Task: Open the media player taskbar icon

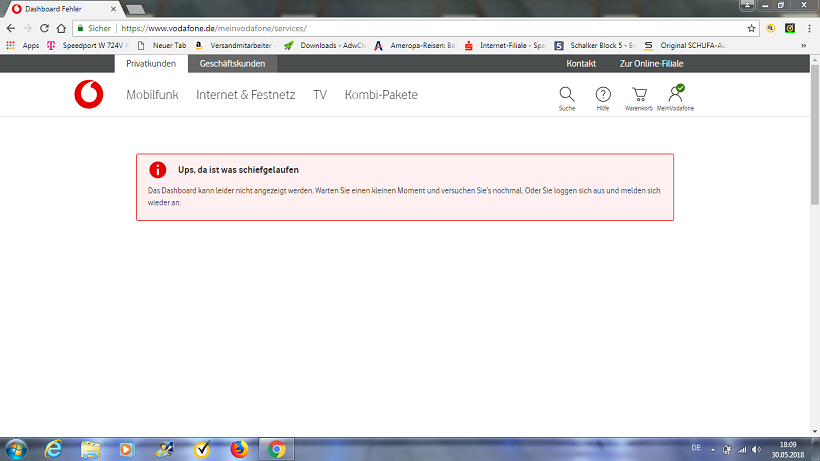Action: (127, 449)
